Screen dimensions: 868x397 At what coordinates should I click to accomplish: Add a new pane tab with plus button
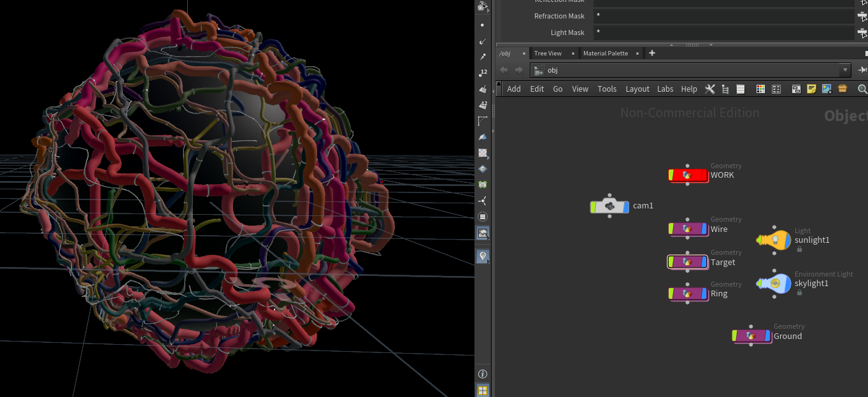click(651, 54)
